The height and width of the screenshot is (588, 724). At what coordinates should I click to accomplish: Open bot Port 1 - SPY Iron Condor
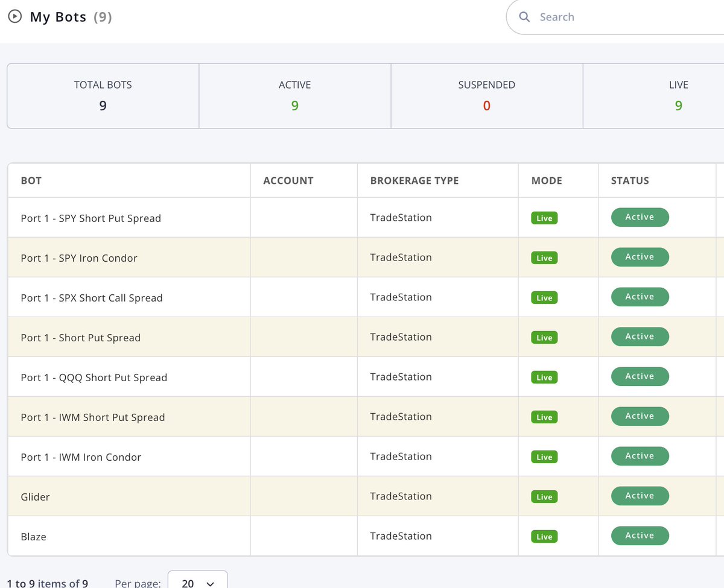click(x=79, y=258)
